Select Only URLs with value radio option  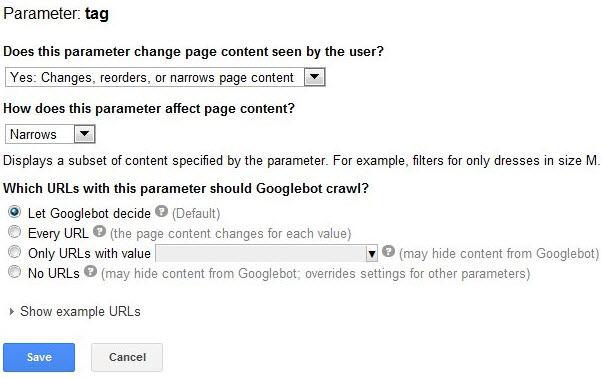(15, 252)
